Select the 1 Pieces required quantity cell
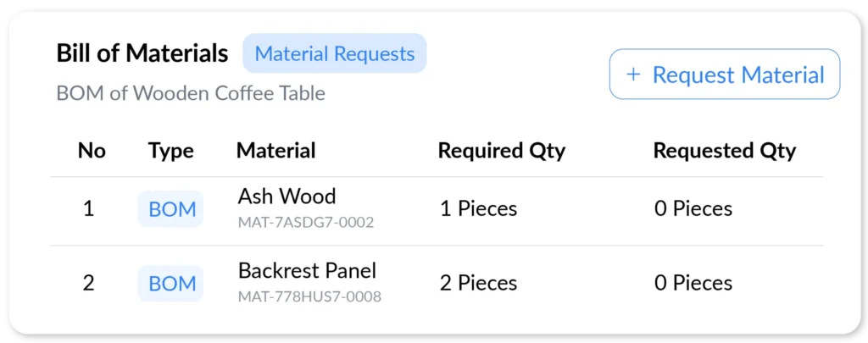The width and height of the screenshot is (868, 343). click(x=478, y=209)
